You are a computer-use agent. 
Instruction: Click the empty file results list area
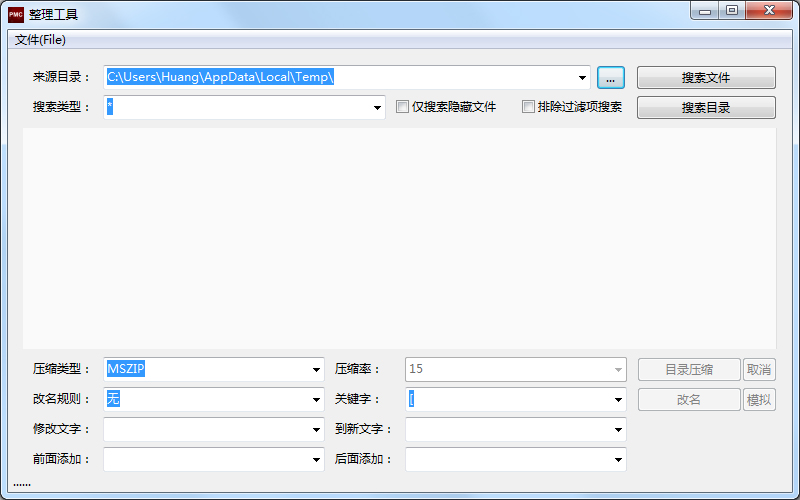(399, 238)
